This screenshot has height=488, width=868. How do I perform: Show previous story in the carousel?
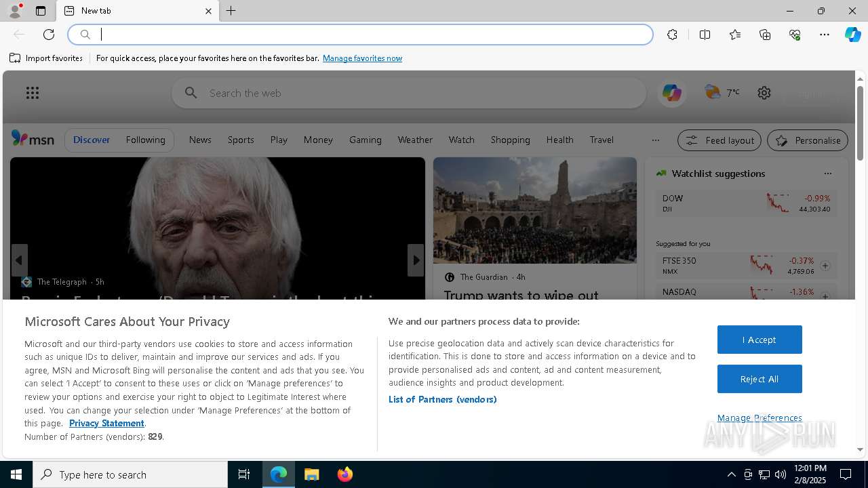[19, 260]
